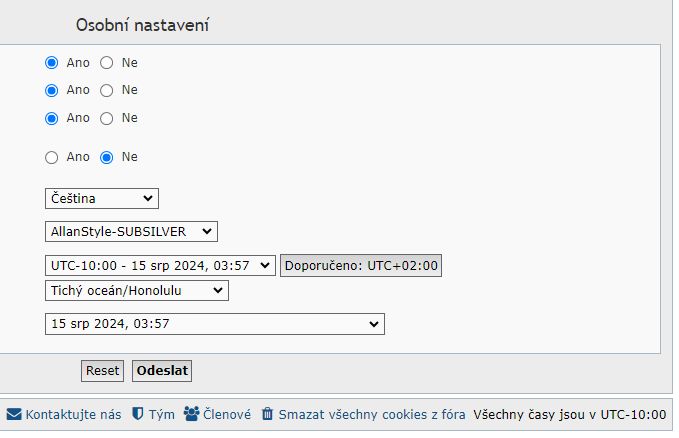Expand the AllanStyle-SUBSILVER style dropdown
679x438 pixels.
click(x=131, y=232)
